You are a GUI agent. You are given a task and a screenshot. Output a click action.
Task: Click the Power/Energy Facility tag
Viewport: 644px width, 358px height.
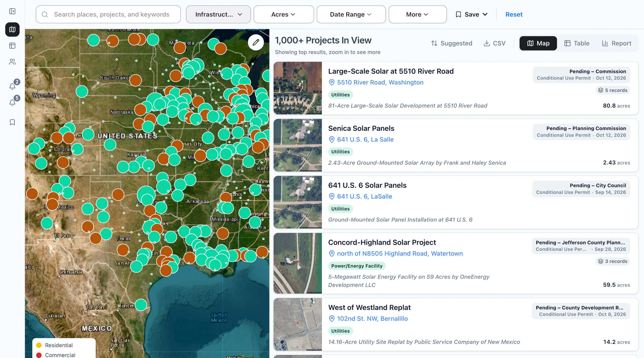tap(357, 266)
